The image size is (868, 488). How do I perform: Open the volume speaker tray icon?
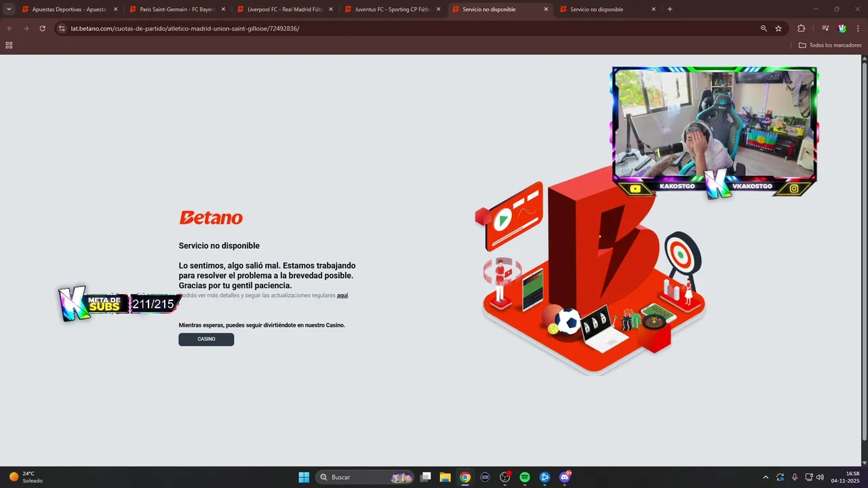(x=820, y=477)
